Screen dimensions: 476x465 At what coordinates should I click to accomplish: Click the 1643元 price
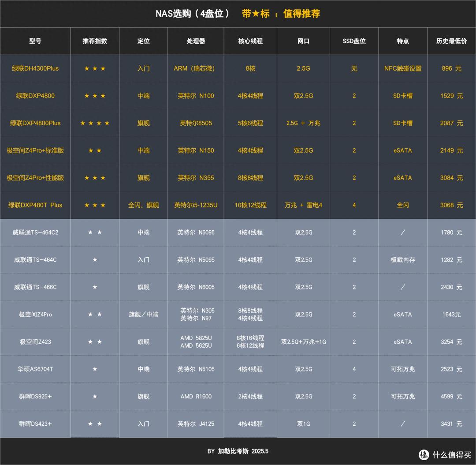point(451,315)
